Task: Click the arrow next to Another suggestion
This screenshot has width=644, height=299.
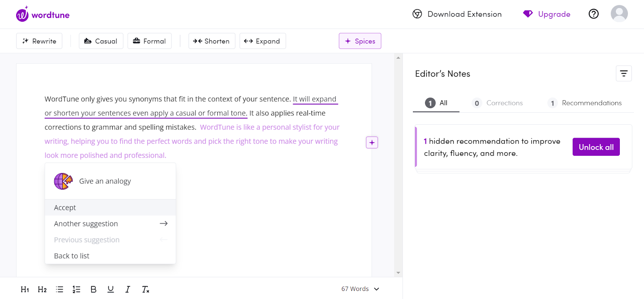Action: [163, 223]
